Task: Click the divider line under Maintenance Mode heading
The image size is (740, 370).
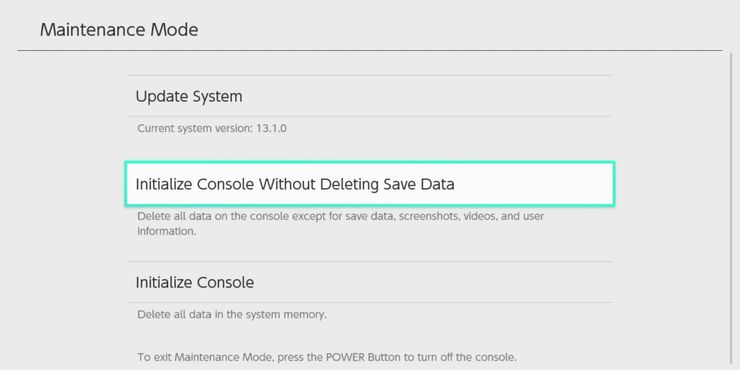Action: [x=370, y=50]
